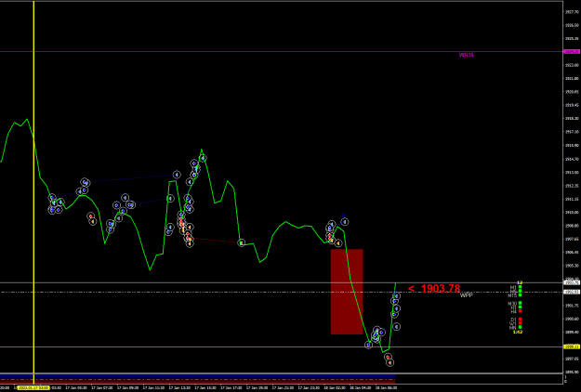Click the 18 Jan 06:30 time label
Screen dimensions: 581x392
tap(386, 387)
